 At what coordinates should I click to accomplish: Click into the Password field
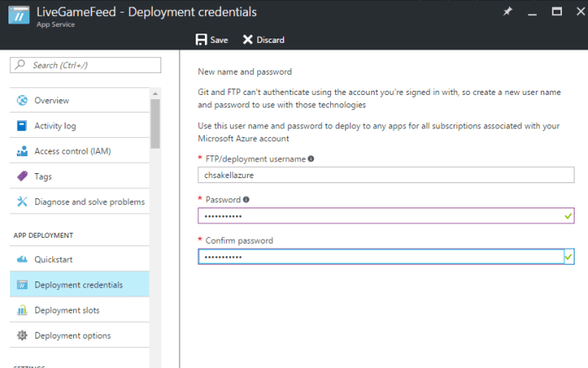tap(386, 216)
